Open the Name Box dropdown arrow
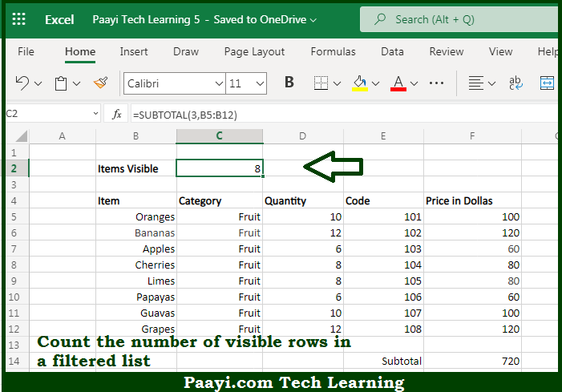Screen dimensions: 562x392 95,114
